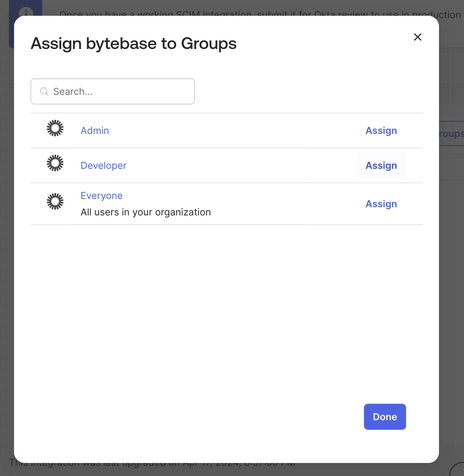Open the Everyone group details link
Viewport: 464px width, 476px height.
101,195
